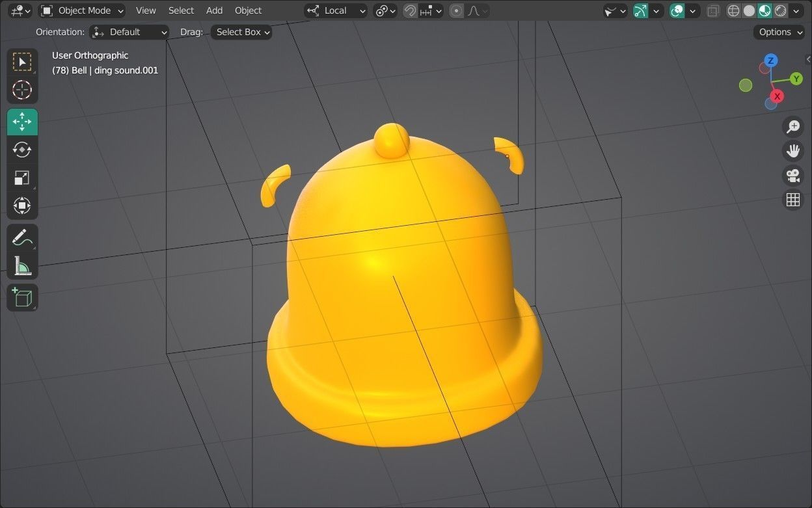Activate the 3D Cursor tool
812x508 pixels.
tap(22, 90)
